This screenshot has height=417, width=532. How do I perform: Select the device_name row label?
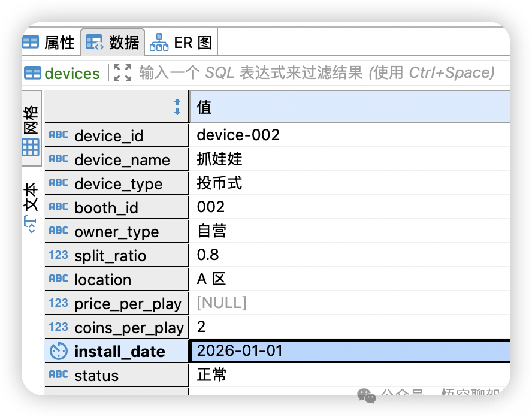[x=116, y=159]
